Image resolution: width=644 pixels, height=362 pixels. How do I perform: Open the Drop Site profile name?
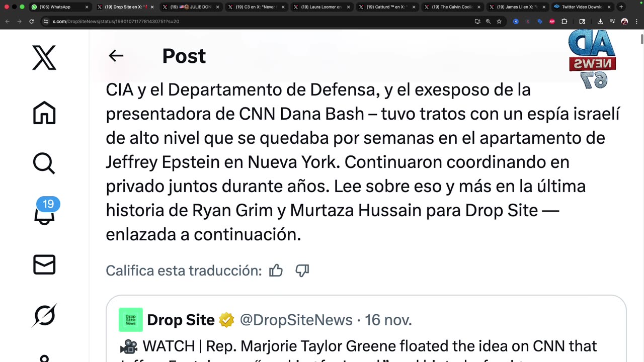[181, 320]
